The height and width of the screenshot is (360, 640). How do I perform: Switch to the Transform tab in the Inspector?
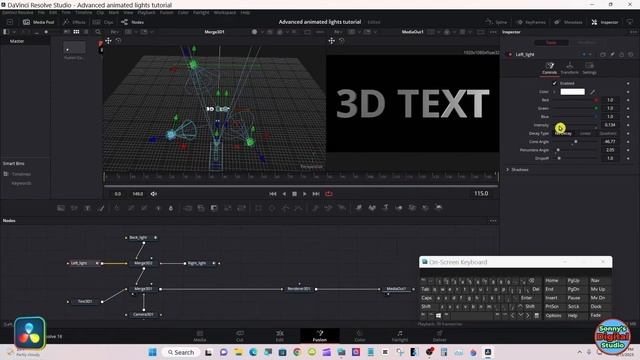coord(569,68)
